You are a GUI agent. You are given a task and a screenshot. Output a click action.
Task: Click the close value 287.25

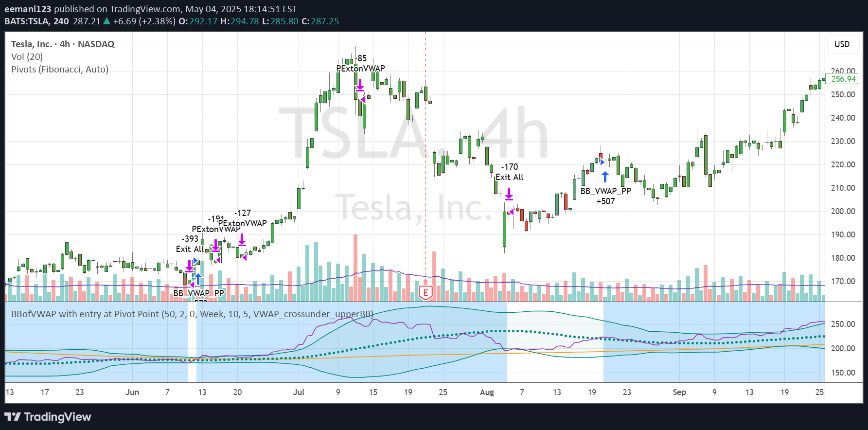pyautogui.click(x=325, y=21)
